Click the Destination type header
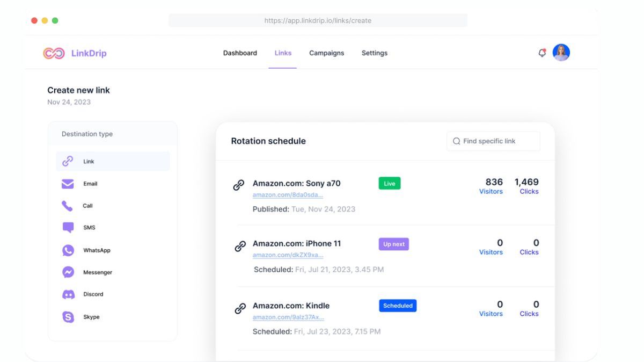The width and height of the screenshot is (644, 362). point(87,134)
